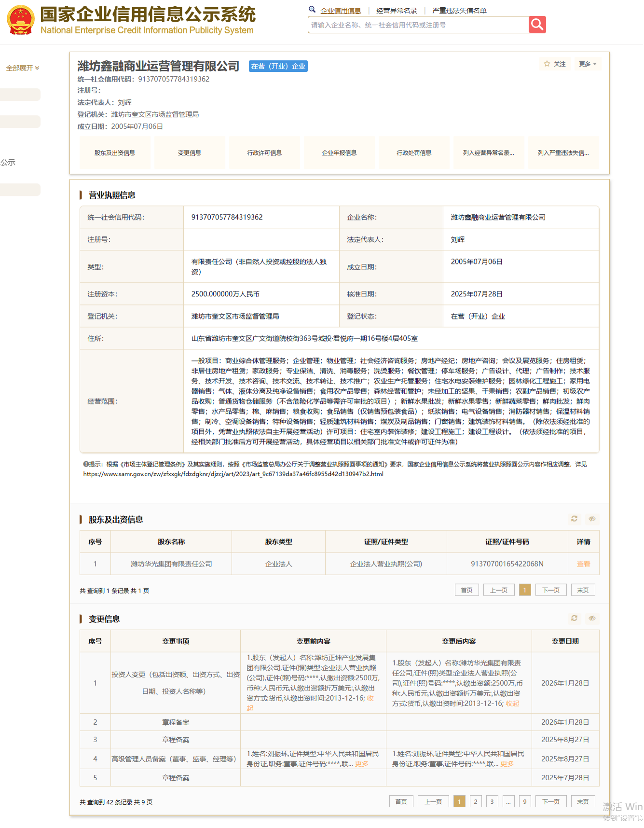Focus the enterprise name search field
This screenshot has height=828, width=644.
click(x=418, y=25)
